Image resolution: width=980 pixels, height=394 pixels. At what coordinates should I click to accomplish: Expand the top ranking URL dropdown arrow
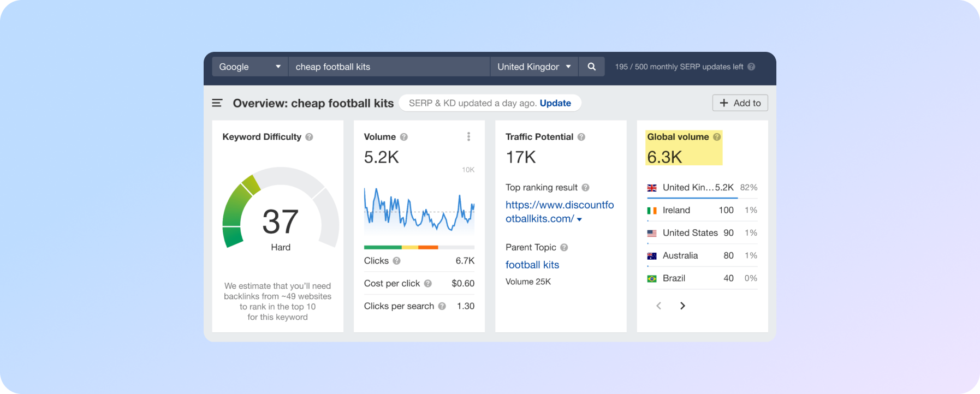point(579,219)
